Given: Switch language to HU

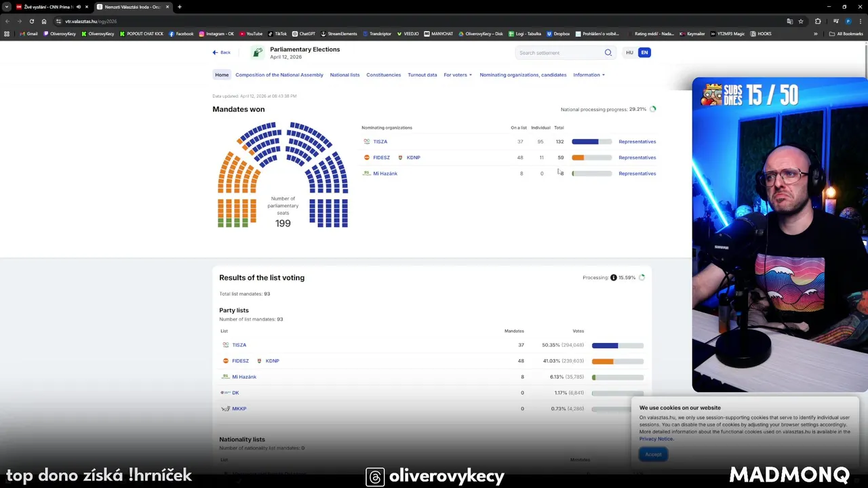Looking at the screenshot, I should coord(629,52).
